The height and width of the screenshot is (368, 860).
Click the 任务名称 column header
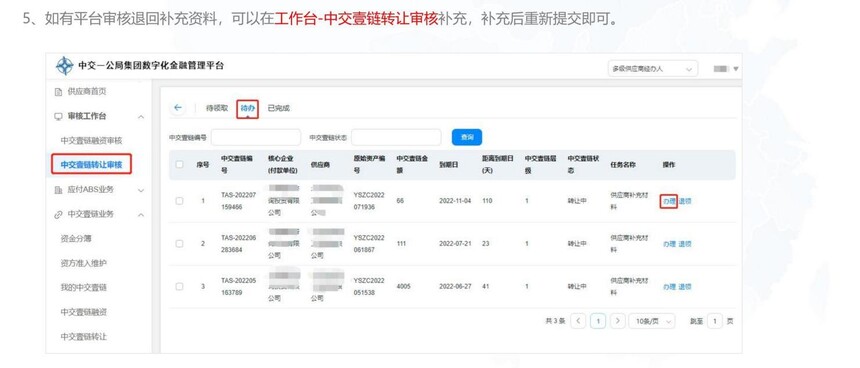(x=623, y=165)
